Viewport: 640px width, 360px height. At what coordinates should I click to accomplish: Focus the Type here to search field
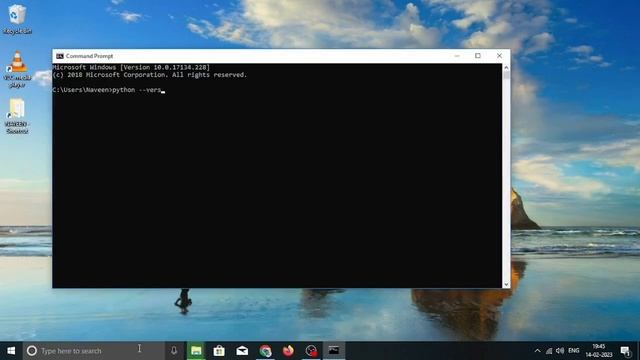tap(93, 351)
